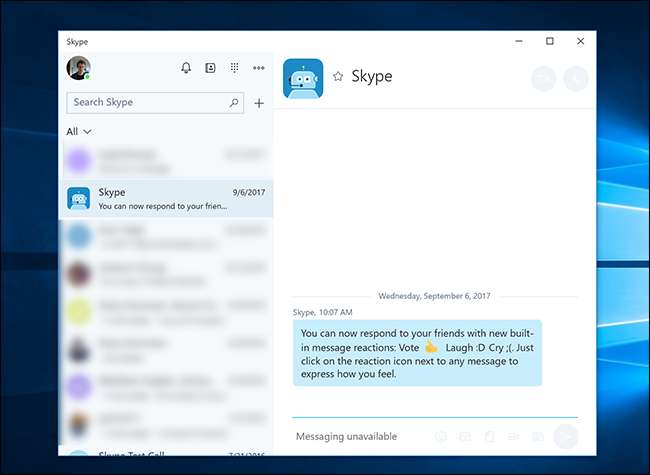Expand the All conversations filter dropdown
Viewport: 650px width, 475px height.
click(x=79, y=131)
